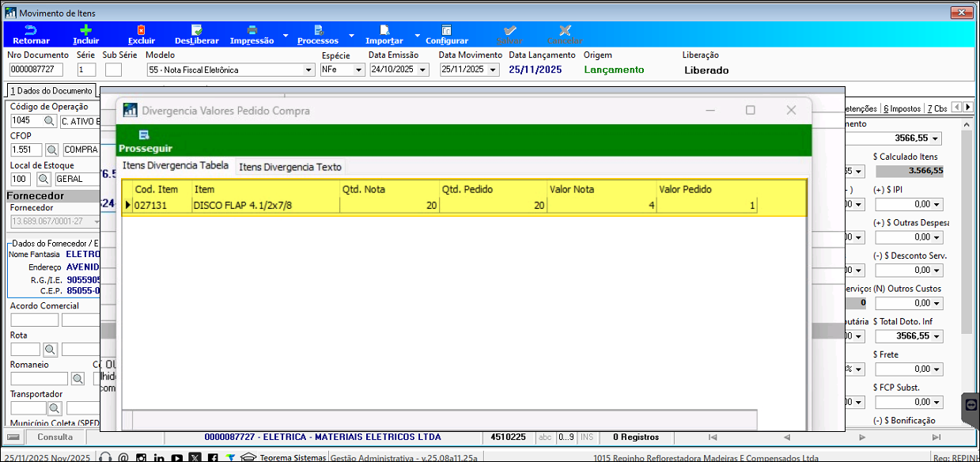980x462 pixels.
Task: Click the Importar toolbar icon
Action: click(384, 30)
